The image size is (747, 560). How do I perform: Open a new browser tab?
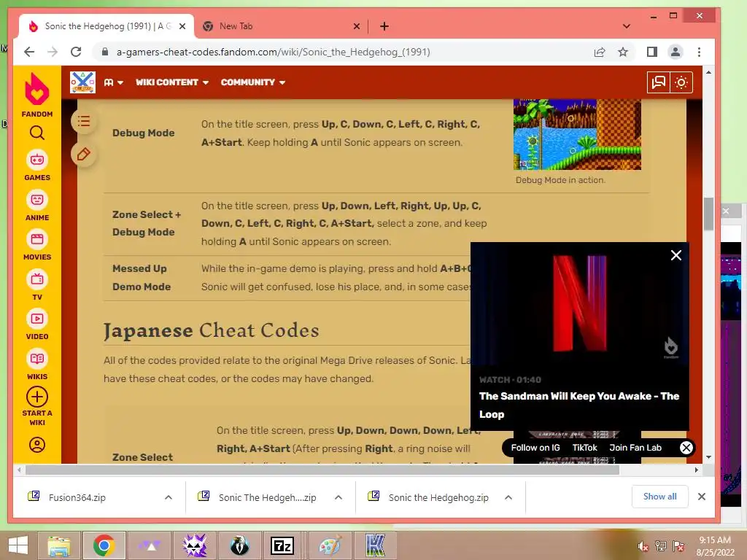(384, 26)
